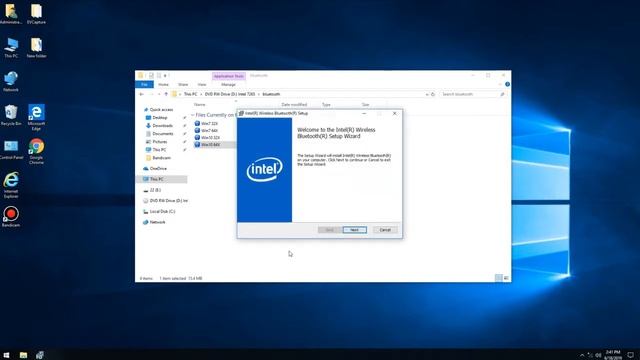Select the Win10 32X file
This screenshot has height=360, width=640.
[x=207, y=138]
